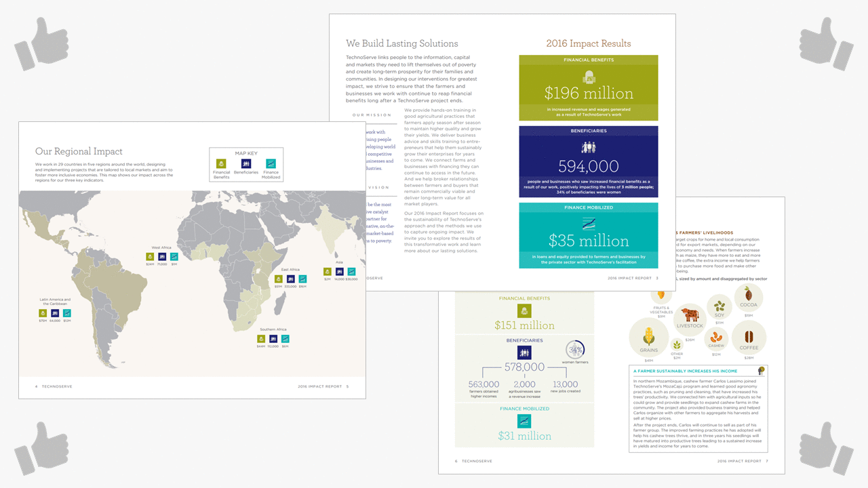Screen dimensions: 868x488
Task: Click the green icon above $151 million
Action: coord(524,311)
